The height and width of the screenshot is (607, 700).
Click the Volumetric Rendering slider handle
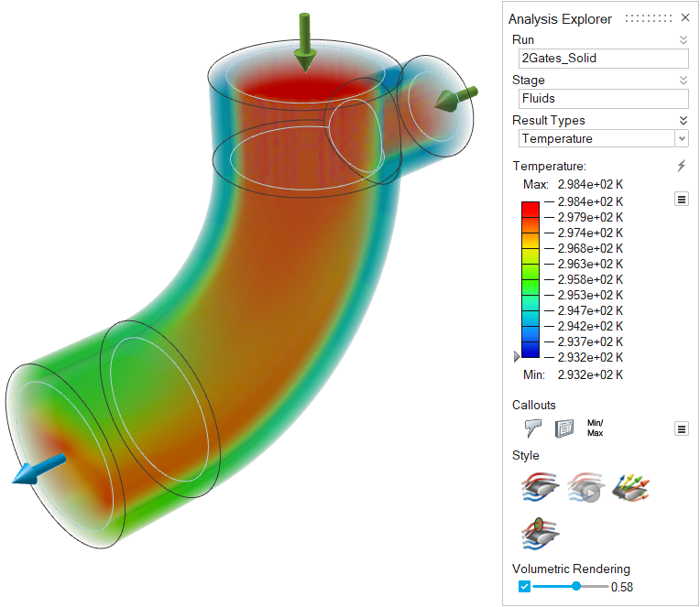pyautogui.click(x=576, y=586)
